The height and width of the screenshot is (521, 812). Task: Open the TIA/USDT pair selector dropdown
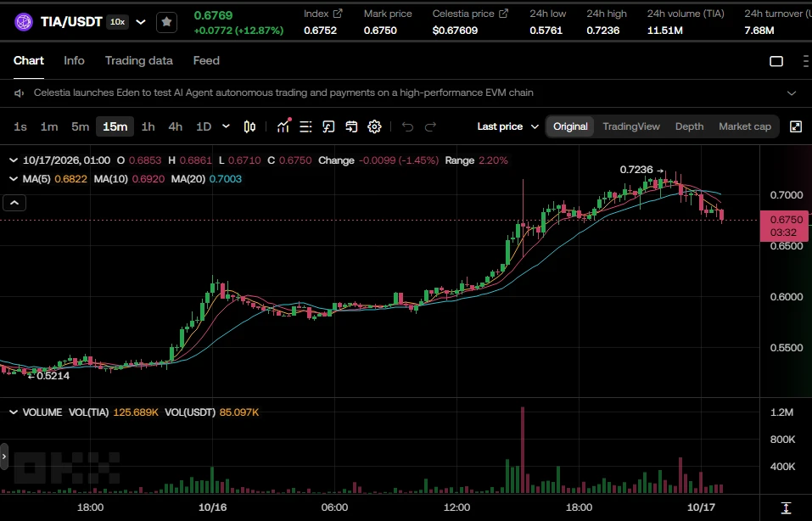[140, 22]
